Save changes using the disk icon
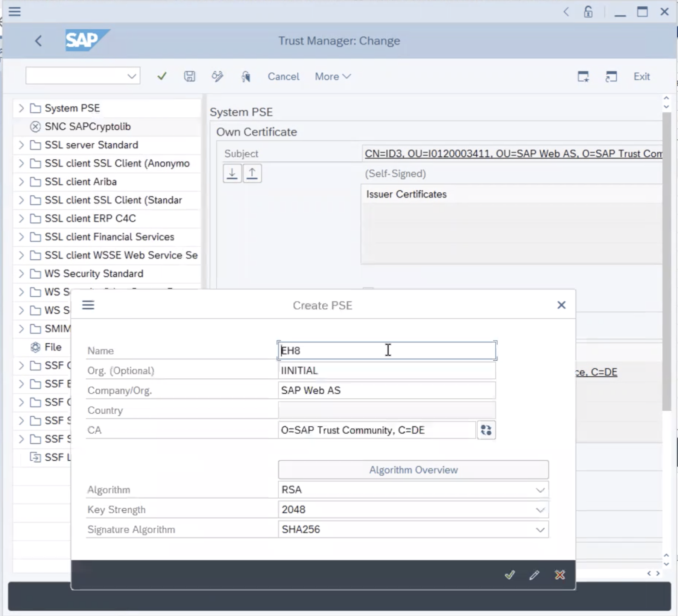This screenshot has height=616, width=678. pyautogui.click(x=190, y=76)
